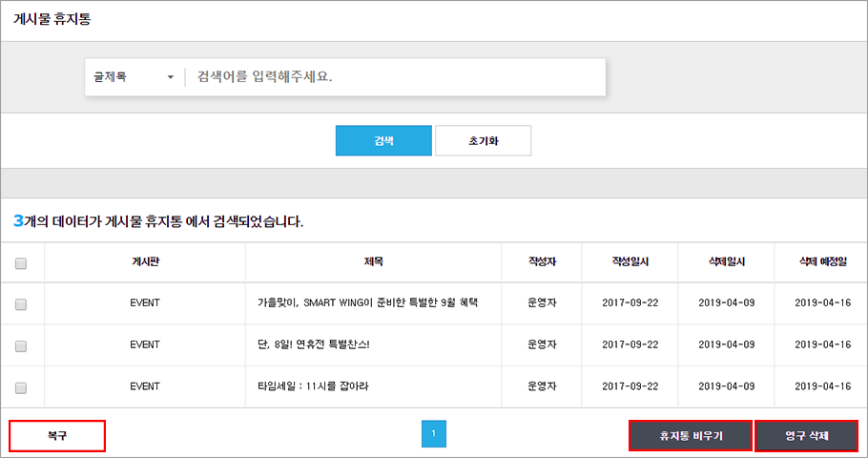Click the 복구 restore button
The height and width of the screenshot is (458, 868).
[x=57, y=436]
